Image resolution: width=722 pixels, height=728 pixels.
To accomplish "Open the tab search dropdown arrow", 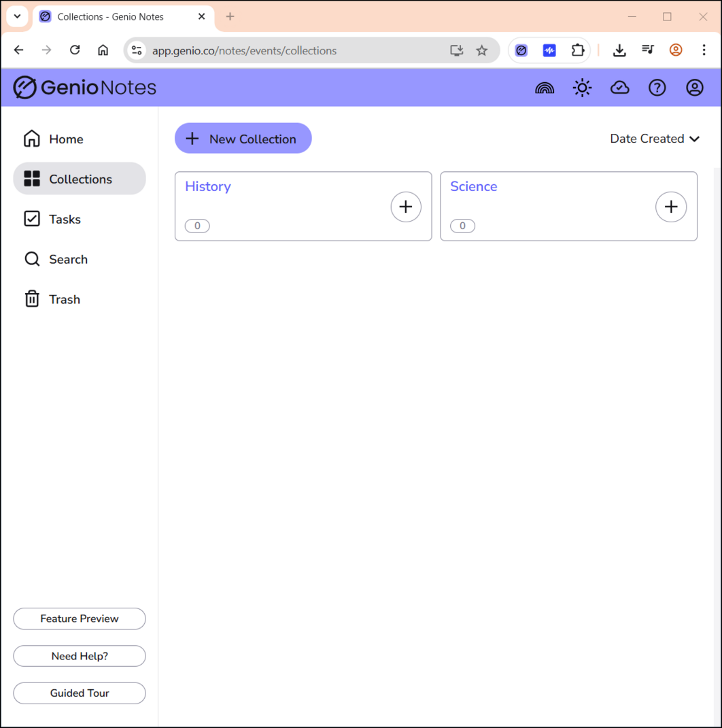I will point(18,16).
